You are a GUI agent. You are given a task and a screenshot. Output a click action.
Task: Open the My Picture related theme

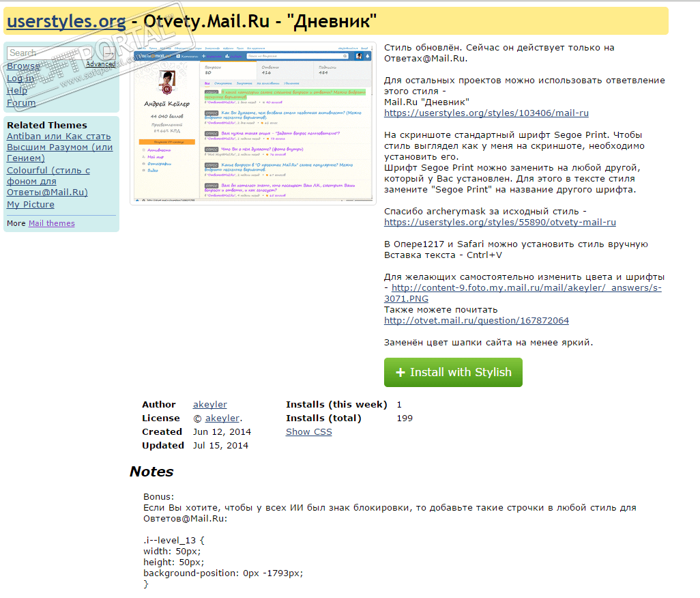pos(30,205)
